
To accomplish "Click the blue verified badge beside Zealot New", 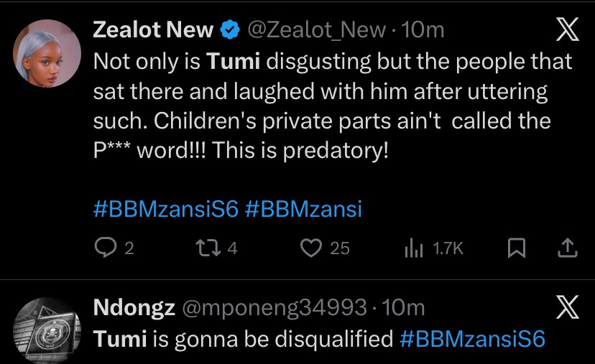I will [230, 30].
